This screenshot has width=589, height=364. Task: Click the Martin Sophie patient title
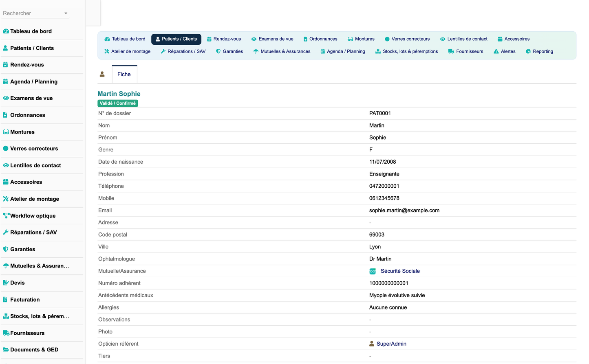point(119,94)
